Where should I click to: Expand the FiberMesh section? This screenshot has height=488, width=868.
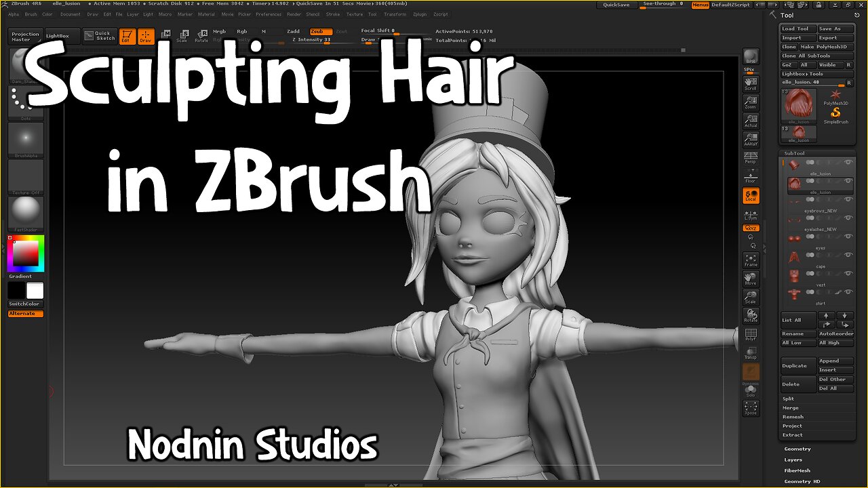(x=797, y=470)
